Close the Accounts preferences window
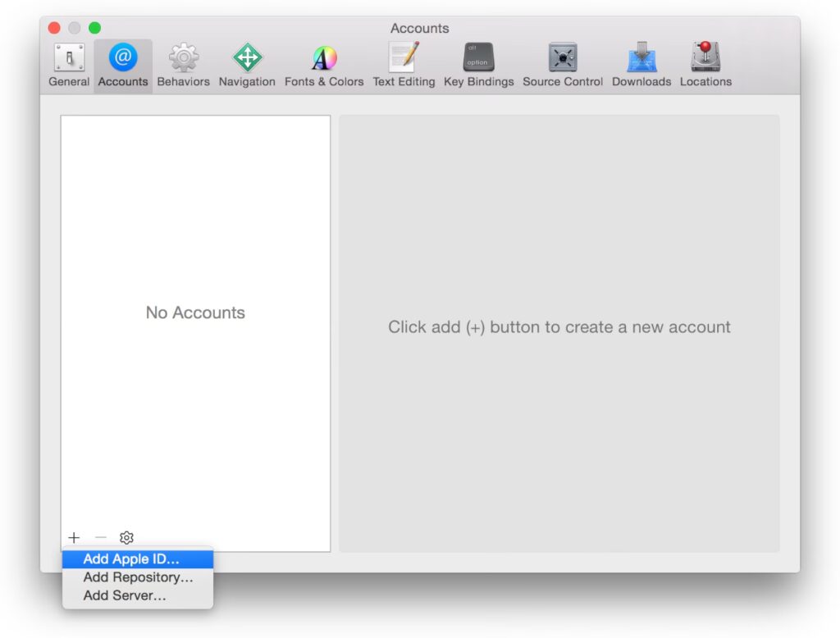This screenshot has width=840, height=638. 55,28
